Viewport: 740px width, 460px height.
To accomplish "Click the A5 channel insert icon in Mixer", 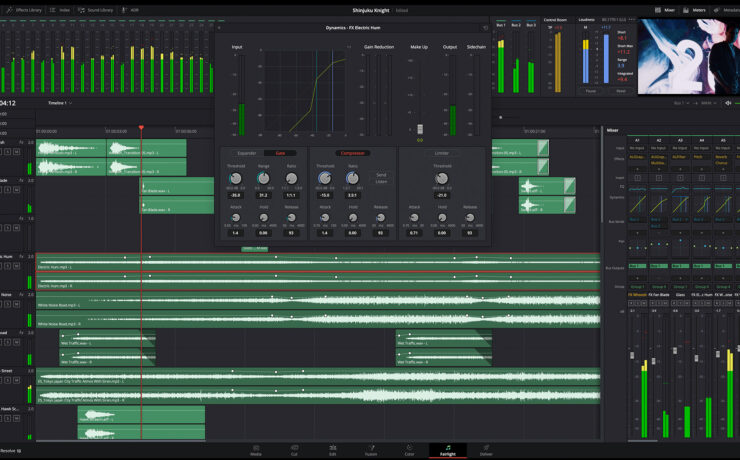I will pos(723,178).
